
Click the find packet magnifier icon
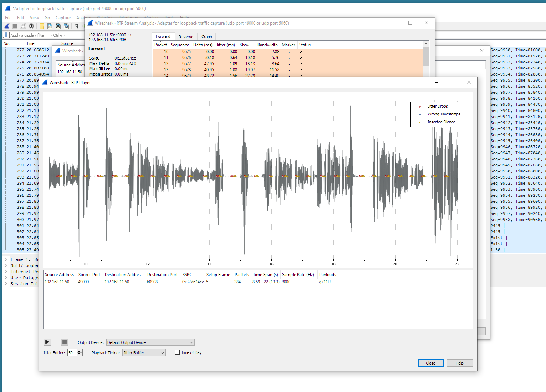point(76,26)
